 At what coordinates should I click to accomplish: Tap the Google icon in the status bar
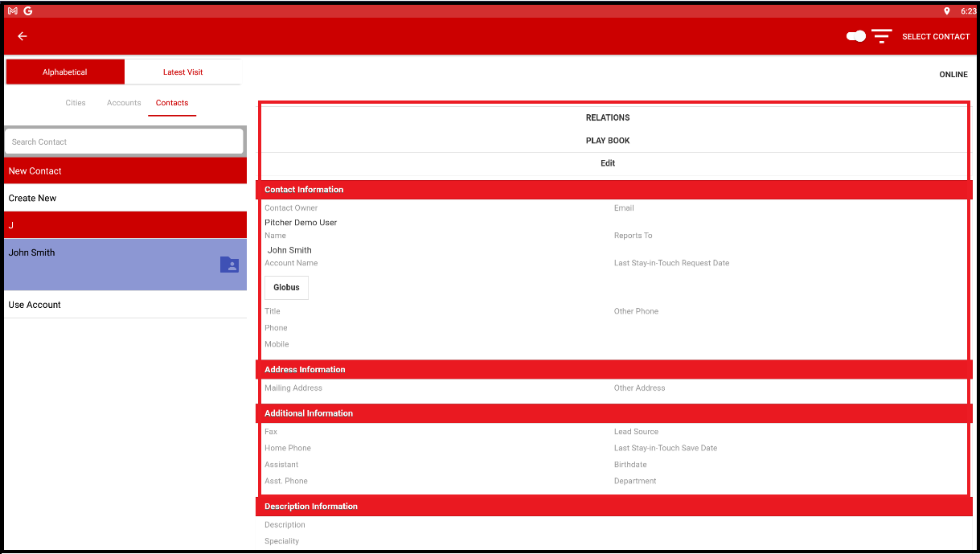(x=27, y=10)
